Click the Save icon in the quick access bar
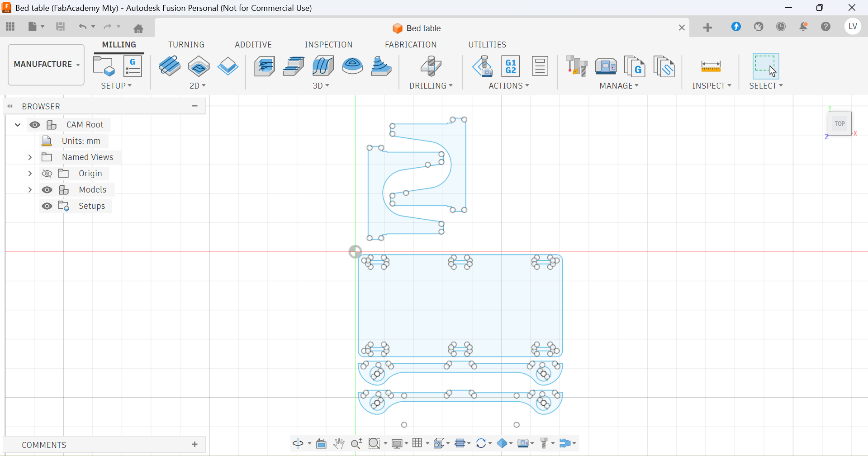This screenshot has width=868, height=456. [60, 27]
